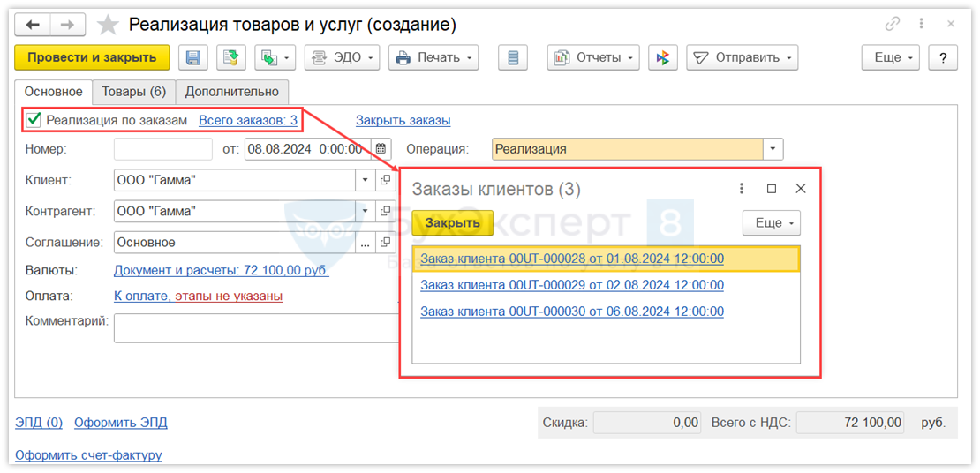The width and height of the screenshot is (980, 473).
Task: Click the Закрыть заказы link
Action: point(403,120)
